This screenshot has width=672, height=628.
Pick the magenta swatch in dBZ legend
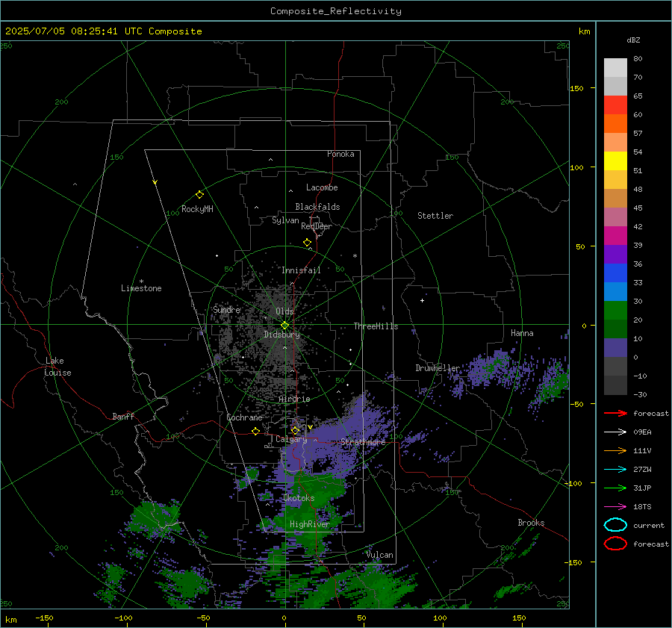615,236
